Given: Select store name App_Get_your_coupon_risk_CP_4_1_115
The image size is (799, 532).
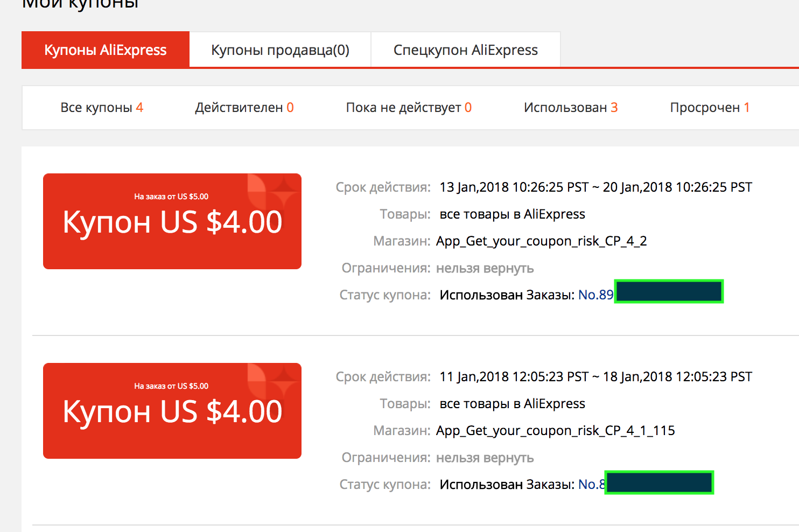Looking at the screenshot, I should [x=556, y=431].
